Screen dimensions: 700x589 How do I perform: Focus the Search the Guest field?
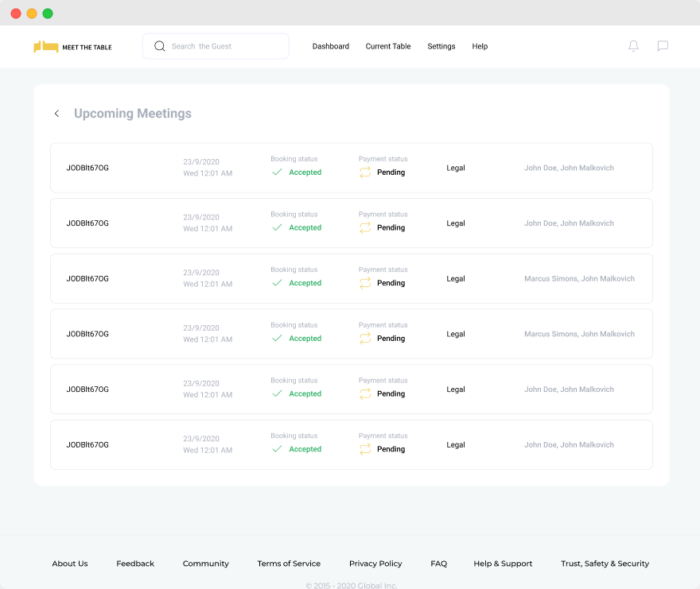coord(216,46)
